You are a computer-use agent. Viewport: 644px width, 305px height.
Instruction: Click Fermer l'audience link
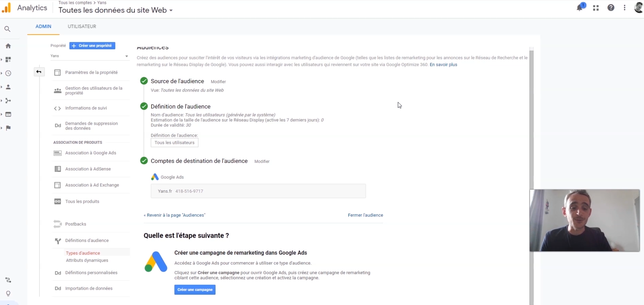pos(365,215)
